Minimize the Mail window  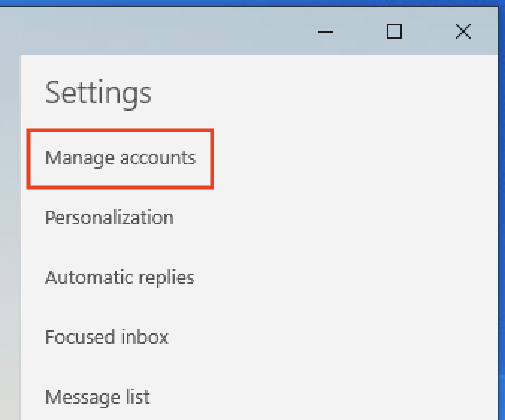(325, 31)
